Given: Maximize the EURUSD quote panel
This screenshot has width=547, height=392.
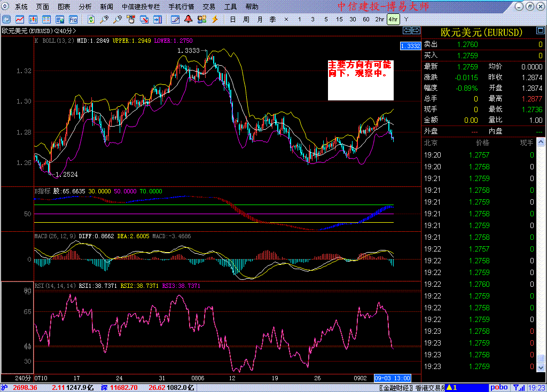Looking at the screenshot, I should click(x=540, y=30).
